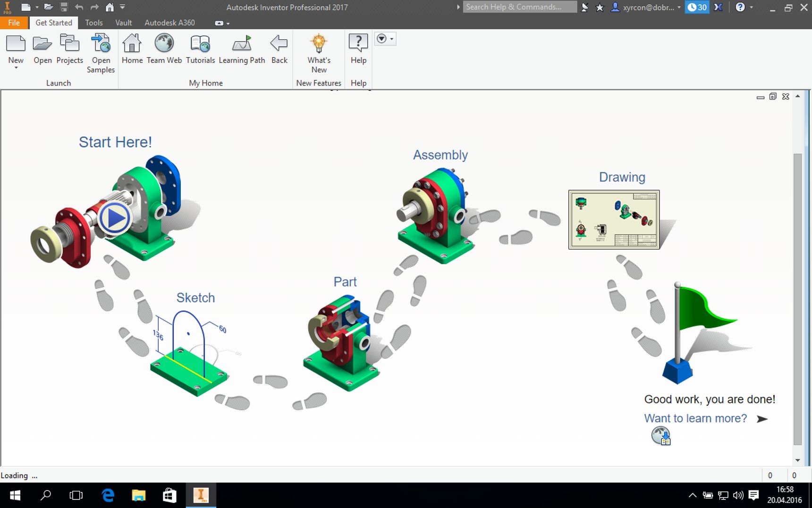
Task: Undo using the quick access arrow
Action: click(79, 7)
